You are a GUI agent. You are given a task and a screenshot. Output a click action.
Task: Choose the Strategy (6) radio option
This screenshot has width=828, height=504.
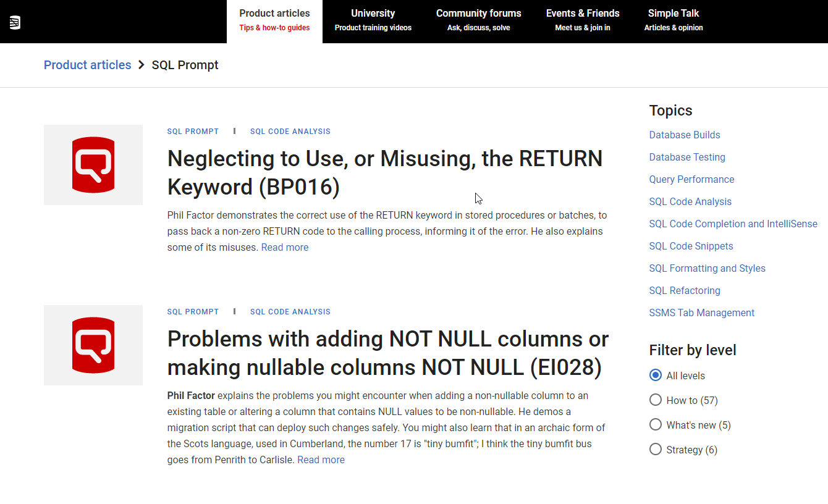(656, 450)
